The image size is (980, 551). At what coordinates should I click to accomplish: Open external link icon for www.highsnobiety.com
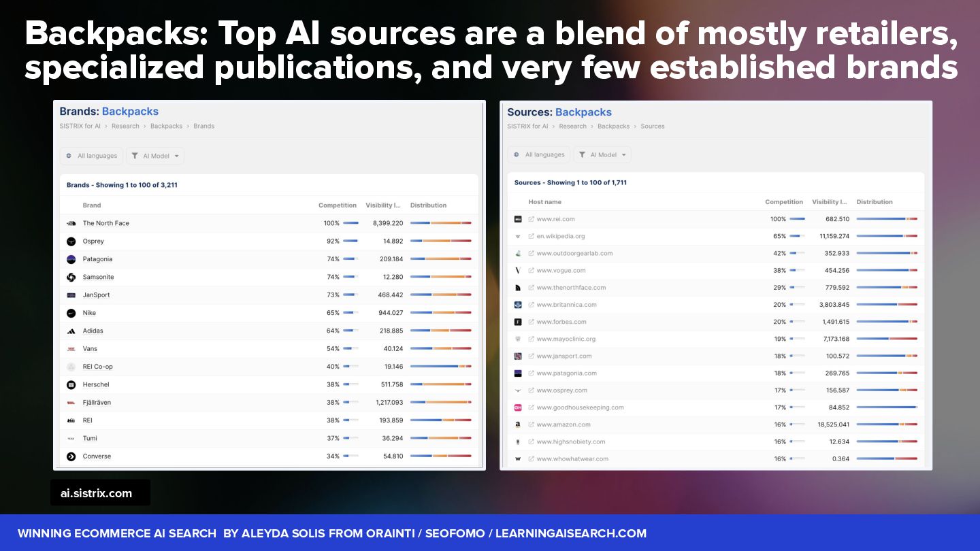(532, 441)
